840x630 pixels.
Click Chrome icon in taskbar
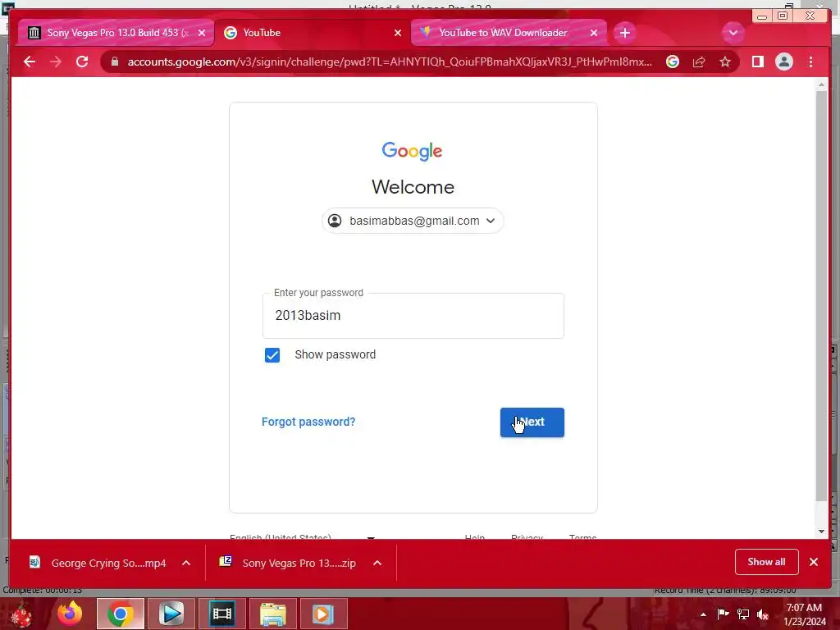tap(121, 614)
